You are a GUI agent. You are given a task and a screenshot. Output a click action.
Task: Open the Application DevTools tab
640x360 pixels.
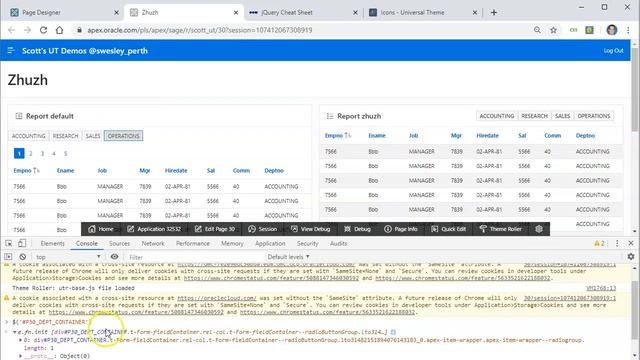point(270,243)
